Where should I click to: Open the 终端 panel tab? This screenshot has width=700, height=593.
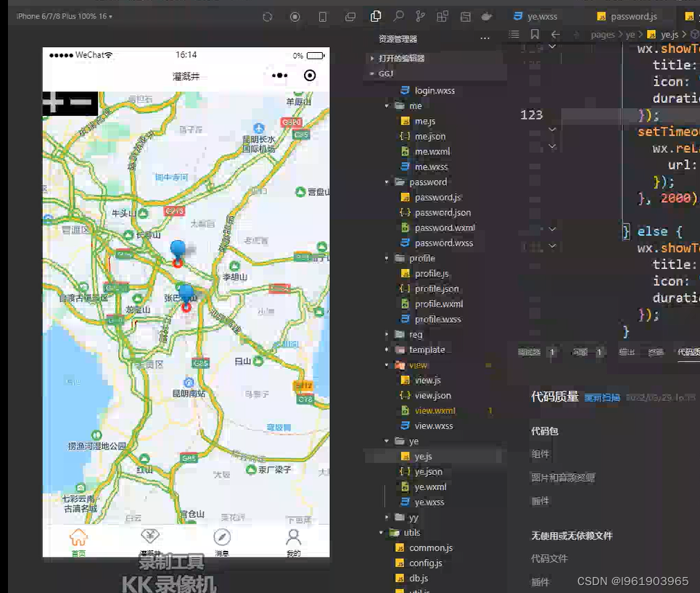(x=656, y=352)
